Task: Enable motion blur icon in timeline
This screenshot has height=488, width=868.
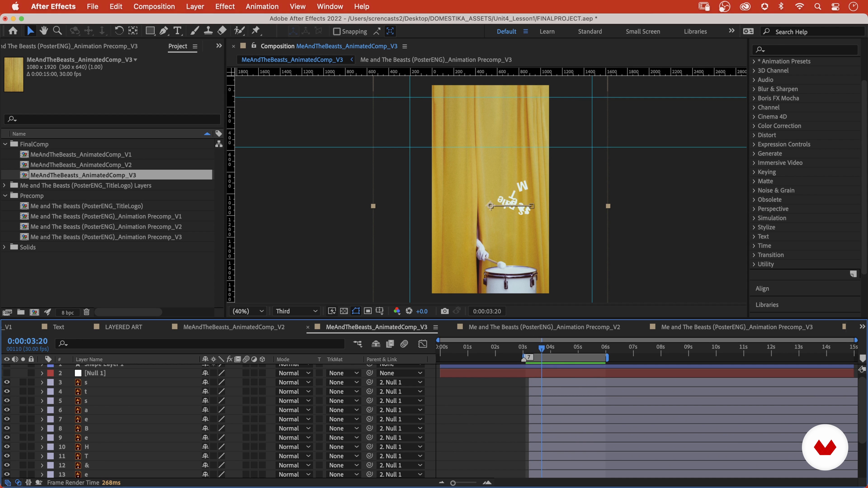Action: pyautogui.click(x=404, y=344)
